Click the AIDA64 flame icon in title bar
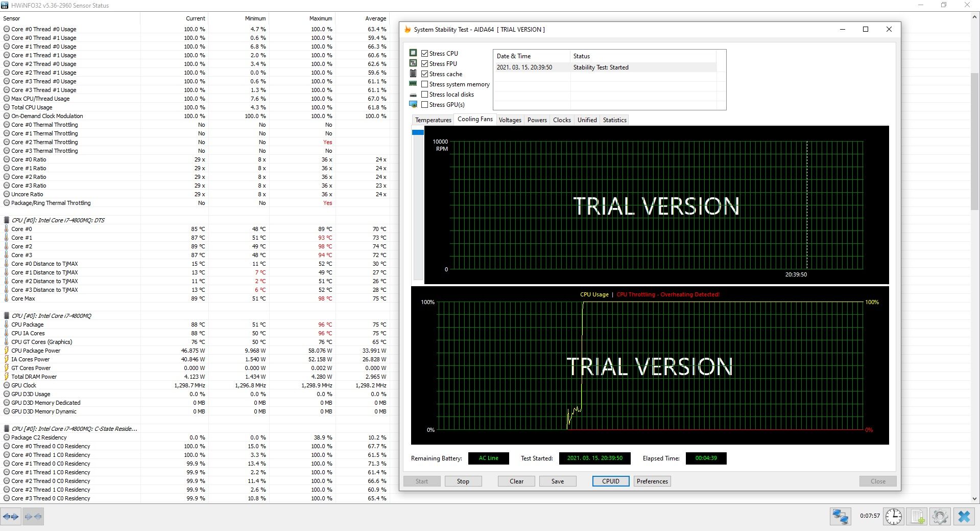The width and height of the screenshot is (980, 531). [408, 30]
